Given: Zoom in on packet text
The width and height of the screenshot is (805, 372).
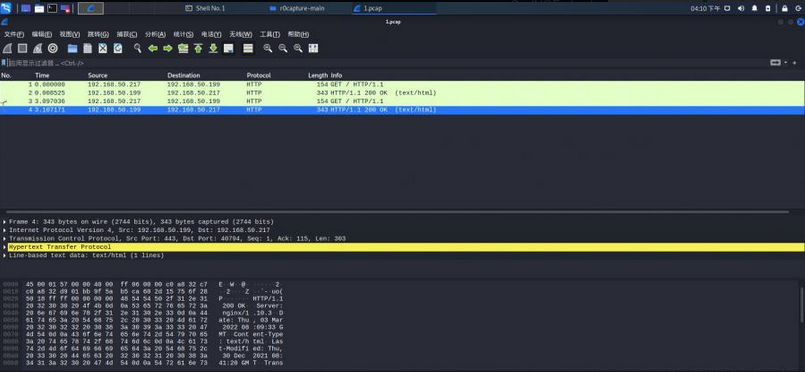Looking at the screenshot, I should point(267,48).
